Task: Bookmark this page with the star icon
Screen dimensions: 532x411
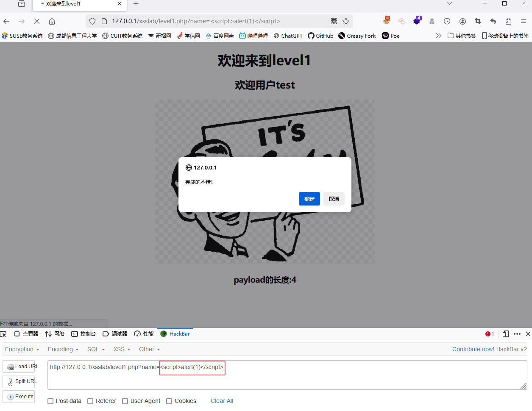Action: click(x=346, y=21)
